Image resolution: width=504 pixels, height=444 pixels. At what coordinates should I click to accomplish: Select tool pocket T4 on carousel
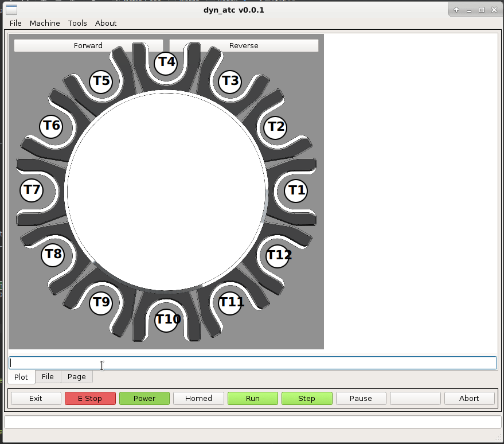point(166,63)
